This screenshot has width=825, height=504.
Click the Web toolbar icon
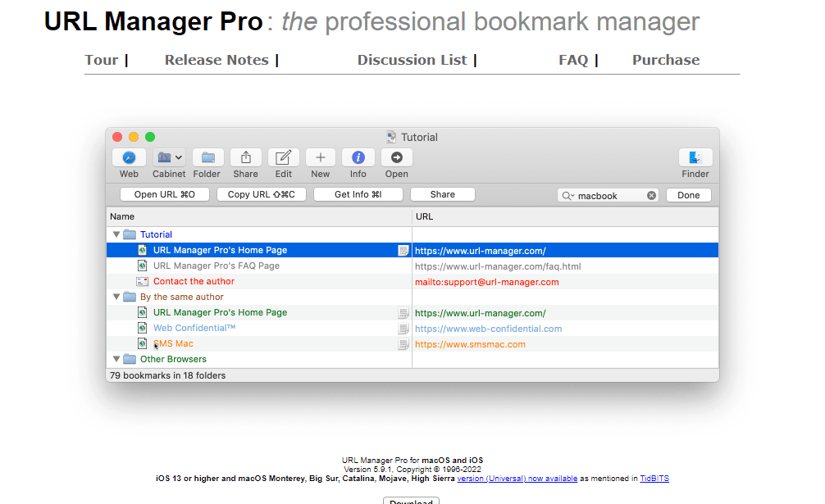(129, 157)
